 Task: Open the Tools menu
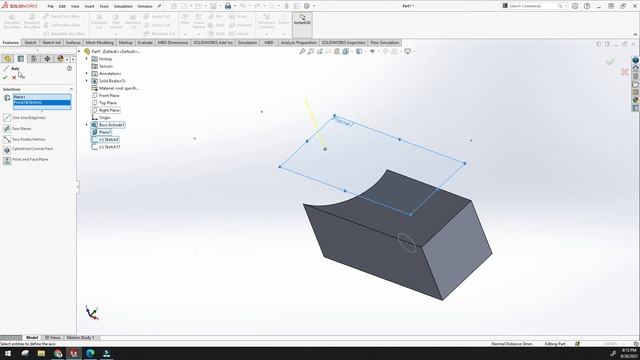tap(104, 6)
